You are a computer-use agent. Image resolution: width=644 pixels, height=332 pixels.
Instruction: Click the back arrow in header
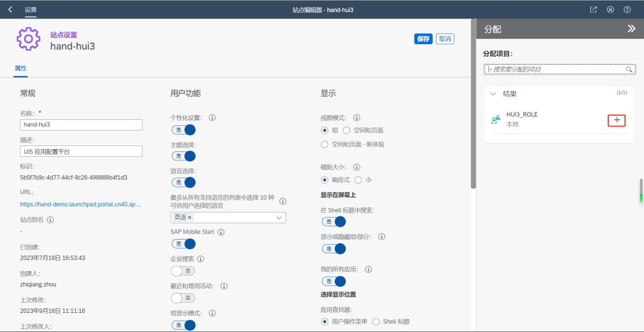pos(10,9)
